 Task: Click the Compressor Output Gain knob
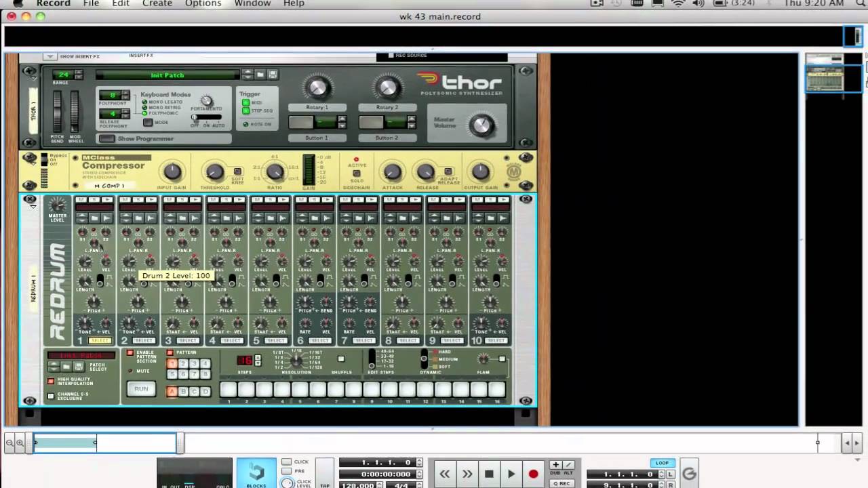tap(480, 172)
